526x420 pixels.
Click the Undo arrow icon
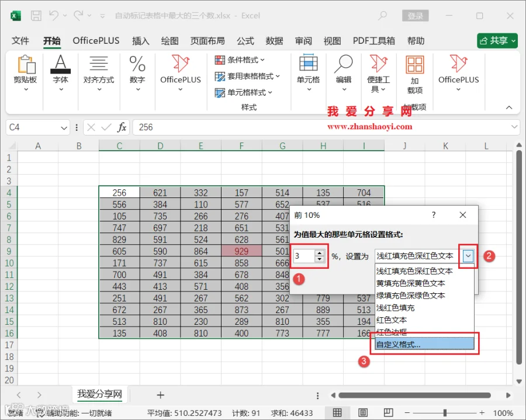pos(54,15)
